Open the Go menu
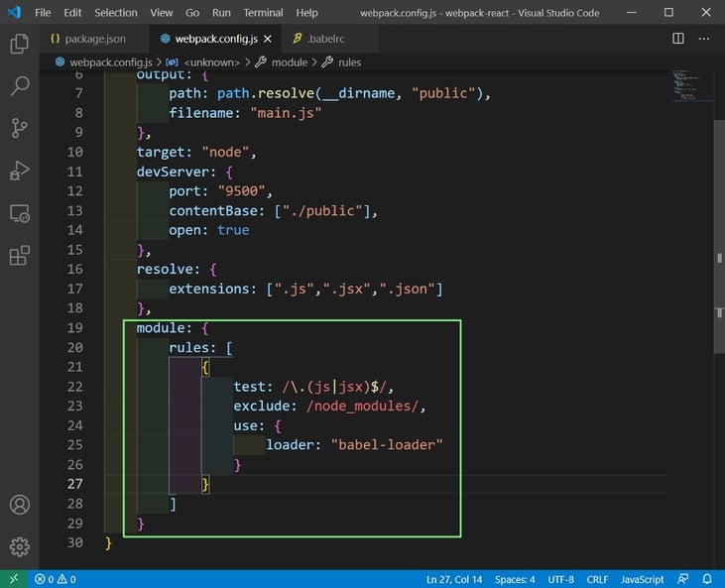This screenshot has height=588, width=725. 192,13
